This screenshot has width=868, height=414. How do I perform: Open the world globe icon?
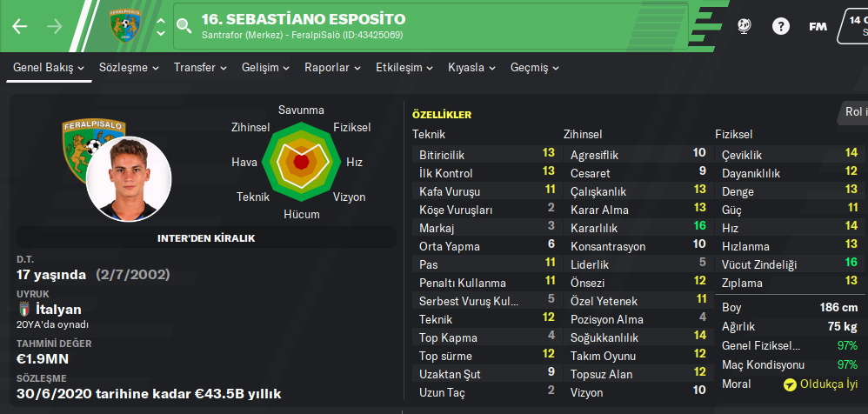click(x=744, y=26)
